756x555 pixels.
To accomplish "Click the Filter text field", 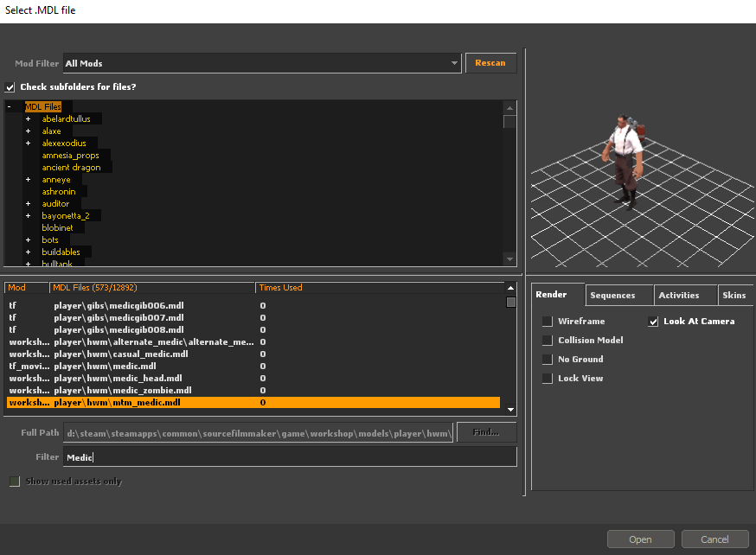I will [290, 456].
